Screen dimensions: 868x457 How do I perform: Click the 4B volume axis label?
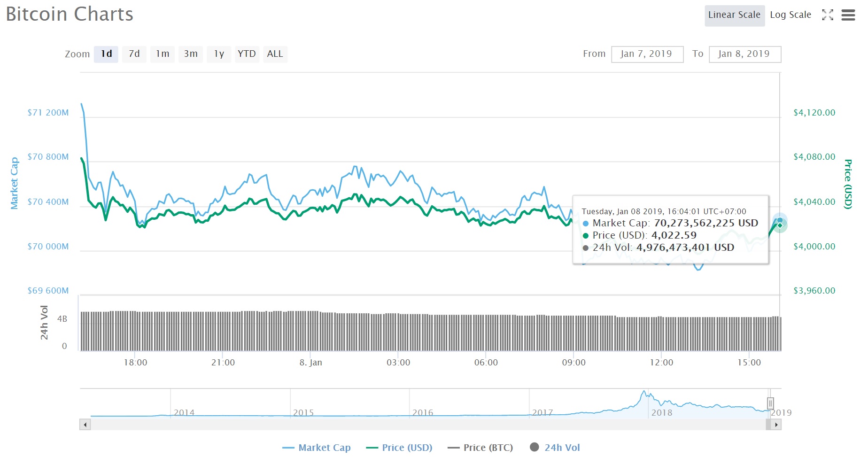click(62, 319)
